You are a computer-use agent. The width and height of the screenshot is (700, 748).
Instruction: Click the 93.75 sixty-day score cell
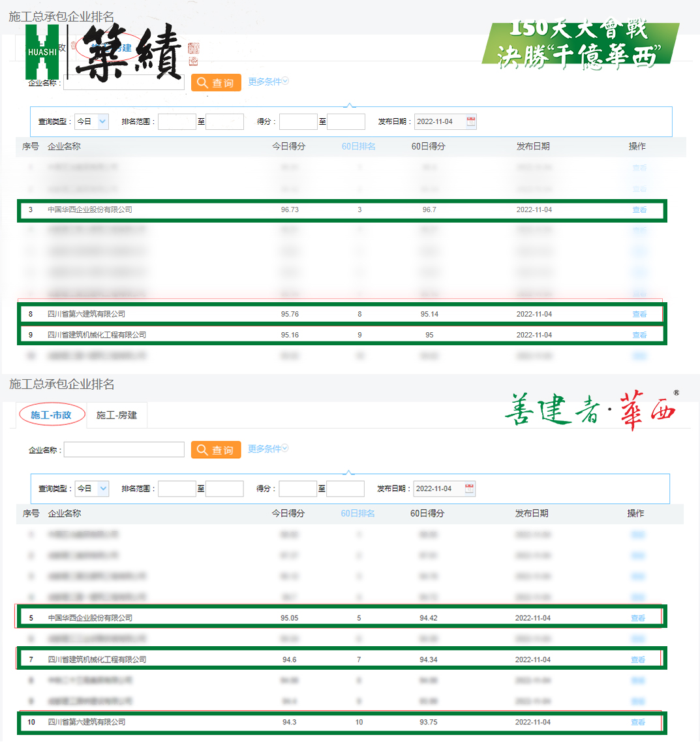pyautogui.click(x=428, y=723)
